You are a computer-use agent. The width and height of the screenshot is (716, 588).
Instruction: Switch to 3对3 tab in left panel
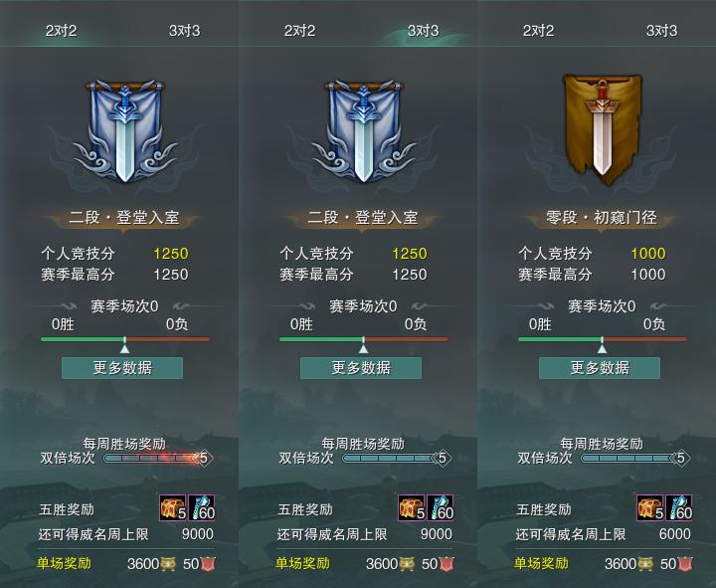click(x=185, y=31)
